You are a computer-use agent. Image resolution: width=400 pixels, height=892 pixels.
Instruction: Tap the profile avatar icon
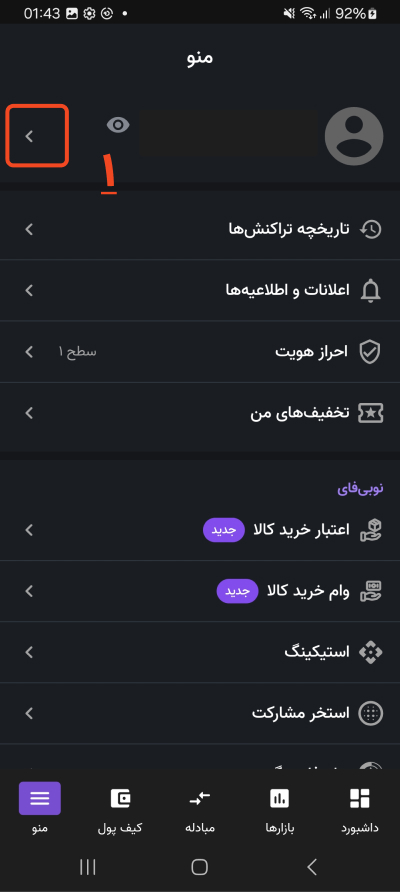click(x=353, y=137)
